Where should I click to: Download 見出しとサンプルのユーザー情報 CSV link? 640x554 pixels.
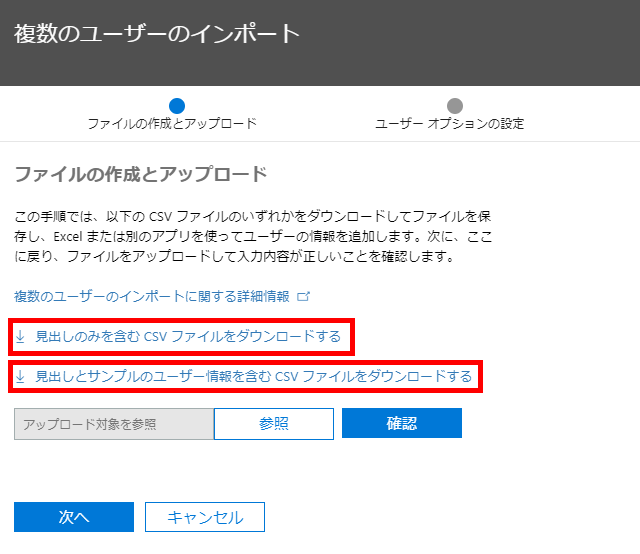coord(253,377)
